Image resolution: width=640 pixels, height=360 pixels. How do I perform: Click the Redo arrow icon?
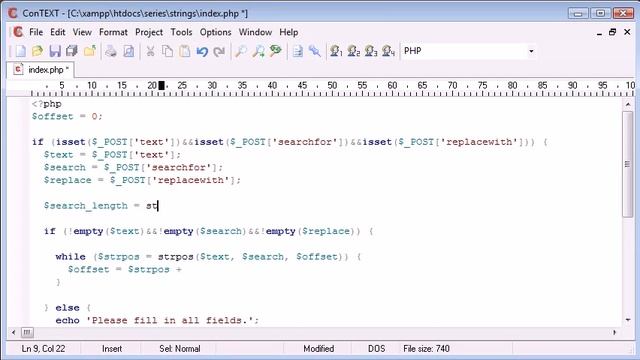[219, 51]
